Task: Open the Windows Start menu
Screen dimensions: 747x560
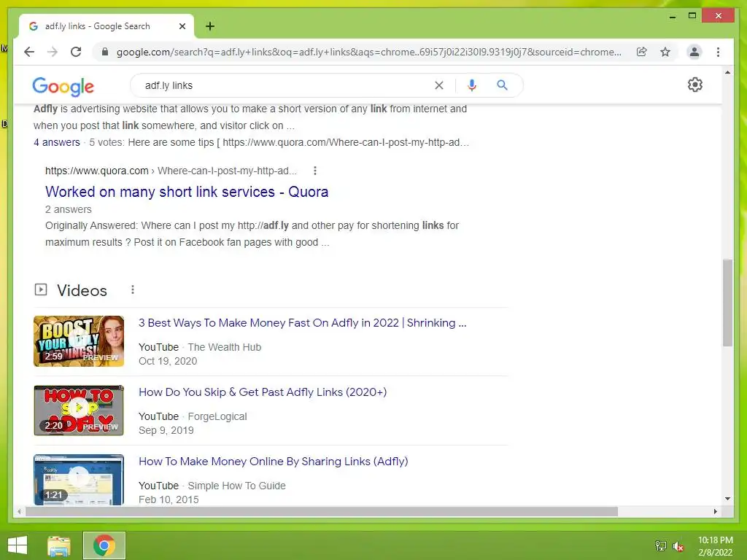Action: pos(18,545)
